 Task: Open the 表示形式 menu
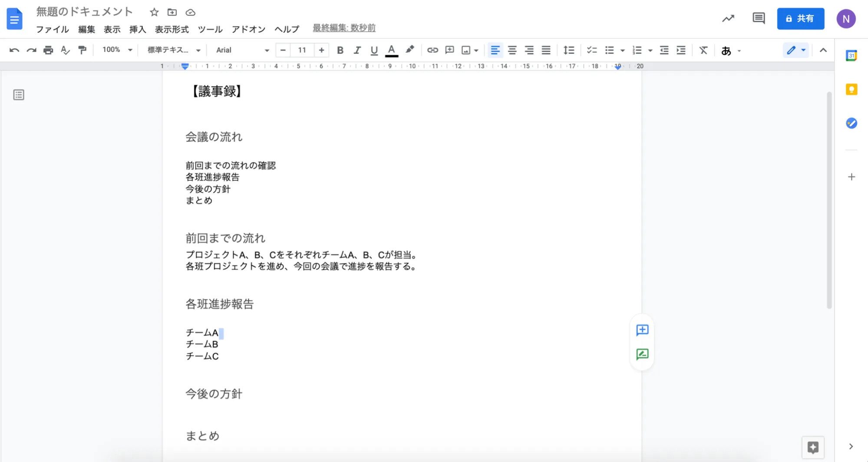point(172,29)
